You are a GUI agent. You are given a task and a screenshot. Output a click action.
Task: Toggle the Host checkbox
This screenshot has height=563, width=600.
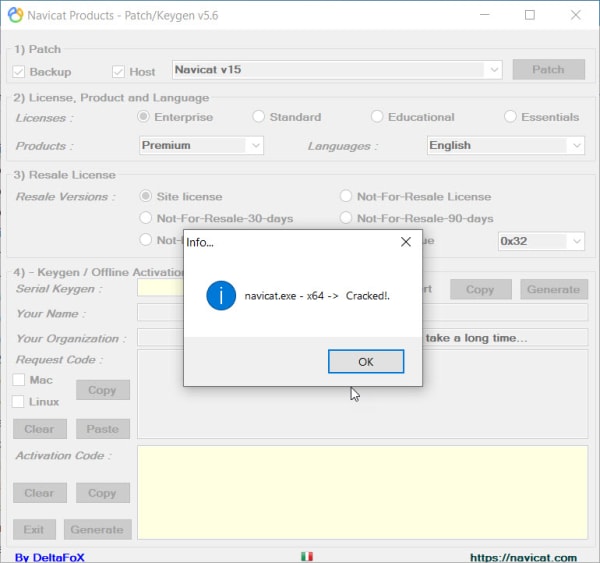point(118,72)
